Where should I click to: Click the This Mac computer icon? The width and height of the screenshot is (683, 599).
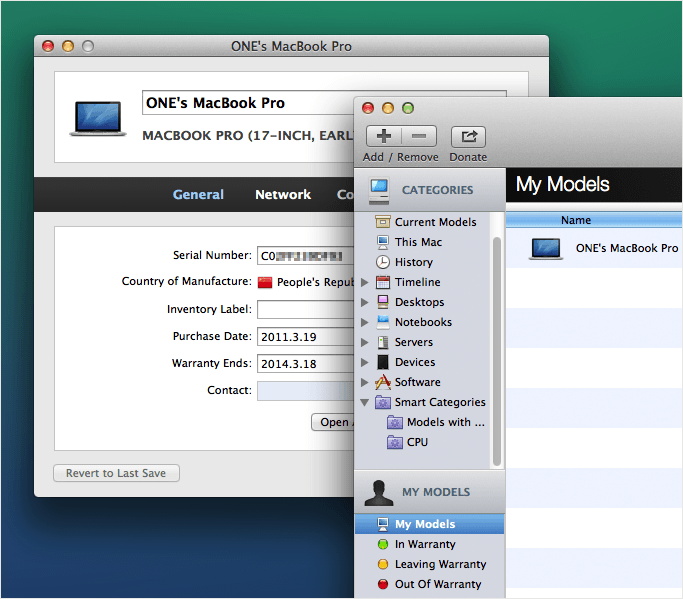382,242
